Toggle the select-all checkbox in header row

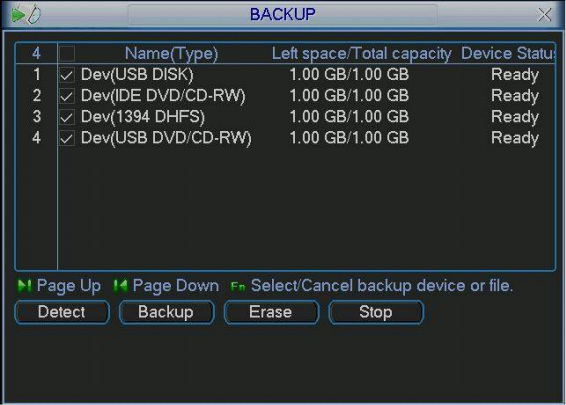point(67,54)
